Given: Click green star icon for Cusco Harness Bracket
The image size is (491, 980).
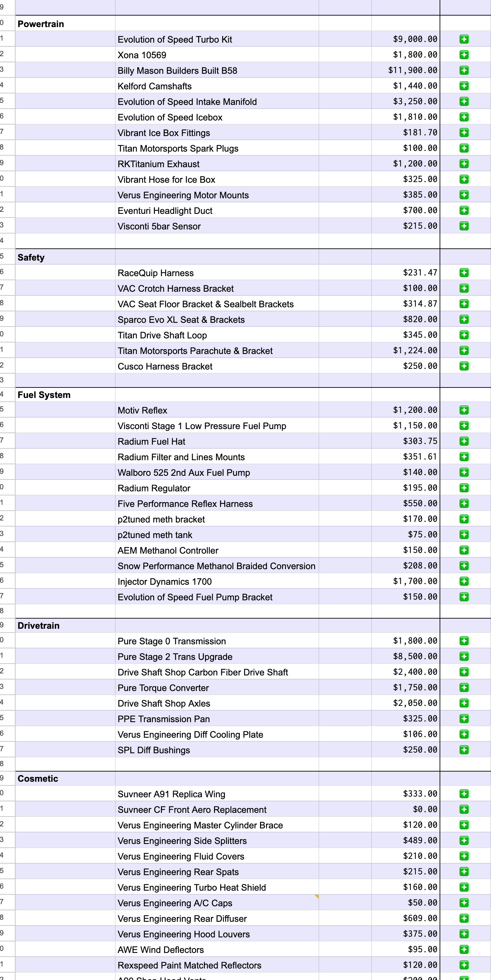Looking at the screenshot, I should point(464,366).
